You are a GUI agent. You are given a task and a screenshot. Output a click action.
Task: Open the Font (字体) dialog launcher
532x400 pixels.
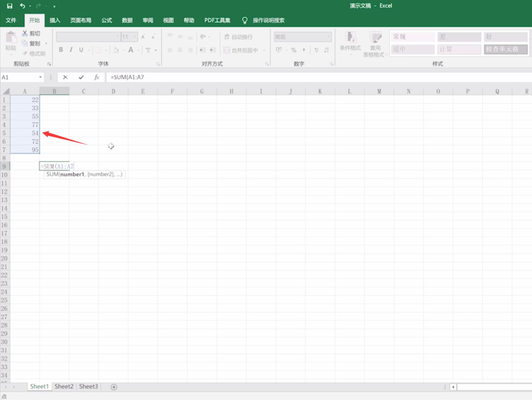[x=158, y=64]
